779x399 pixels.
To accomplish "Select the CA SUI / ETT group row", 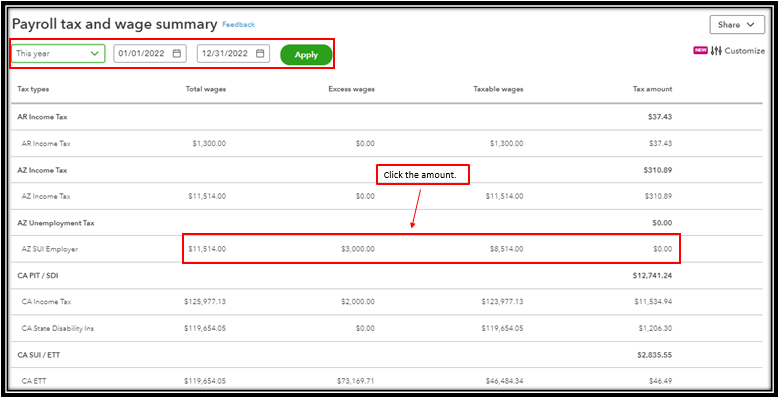I will click(387, 355).
